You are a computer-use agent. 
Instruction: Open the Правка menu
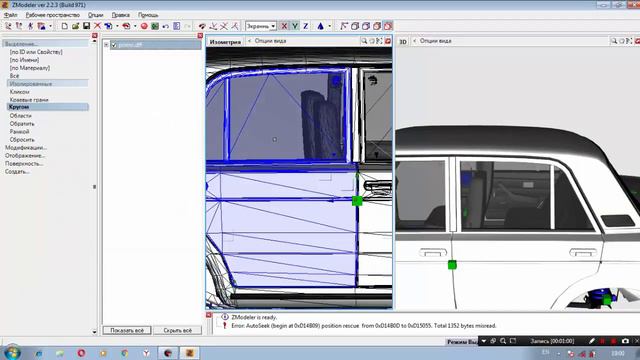[121, 15]
